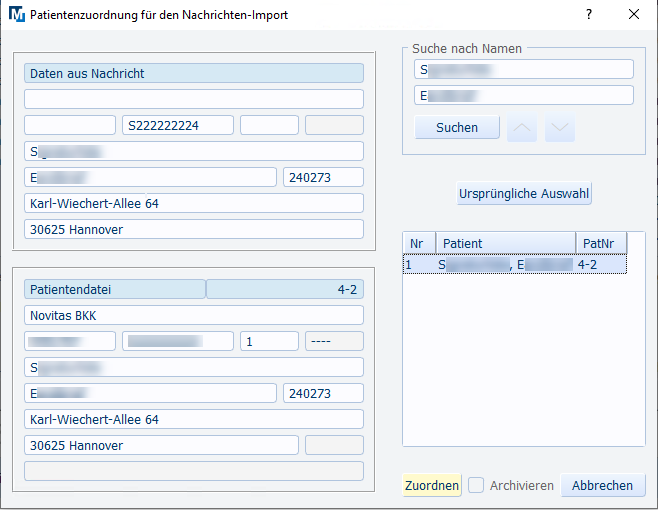Click the Novitas BKK field

click(194, 315)
